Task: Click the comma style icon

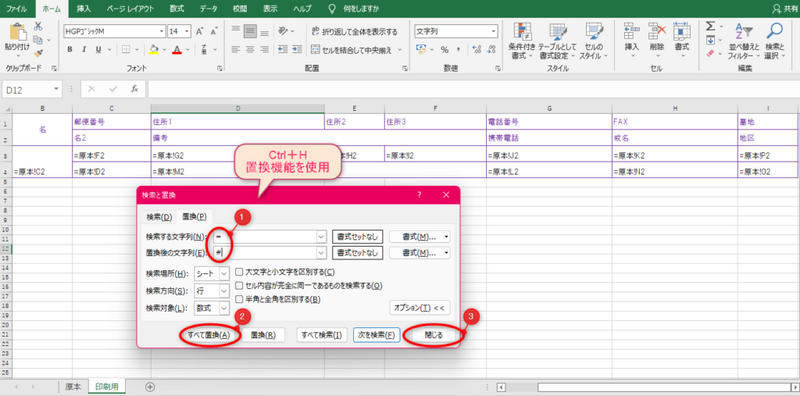Action: coord(458,50)
